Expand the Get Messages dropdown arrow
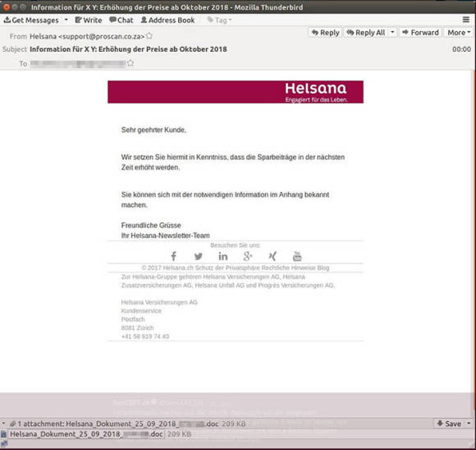Image resolution: width=476 pixels, height=450 pixels. pos(66,20)
